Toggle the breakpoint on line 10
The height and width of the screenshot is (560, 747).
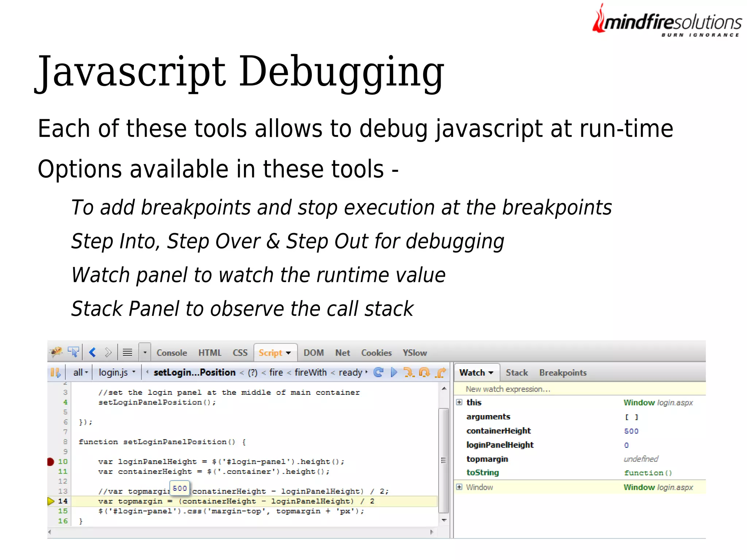point(51,461)
